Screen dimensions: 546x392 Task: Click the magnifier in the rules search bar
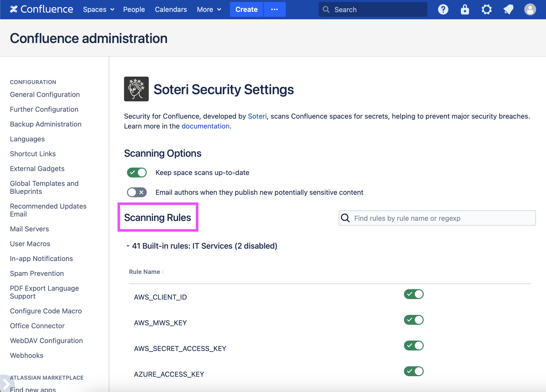[345, 218]
